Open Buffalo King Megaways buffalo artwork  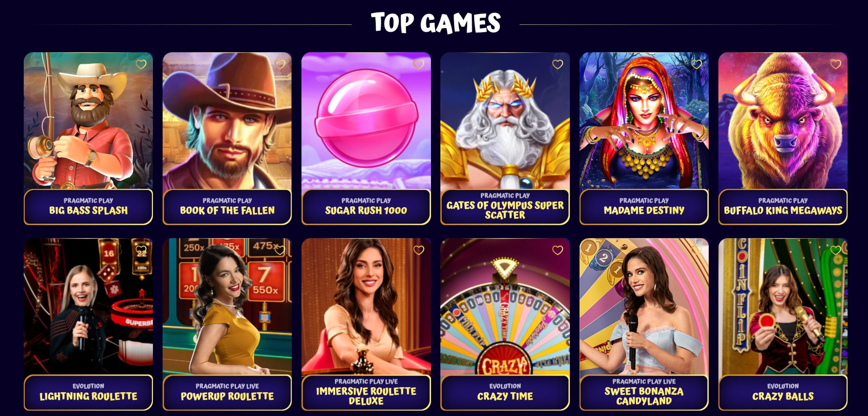coord(783,120)
